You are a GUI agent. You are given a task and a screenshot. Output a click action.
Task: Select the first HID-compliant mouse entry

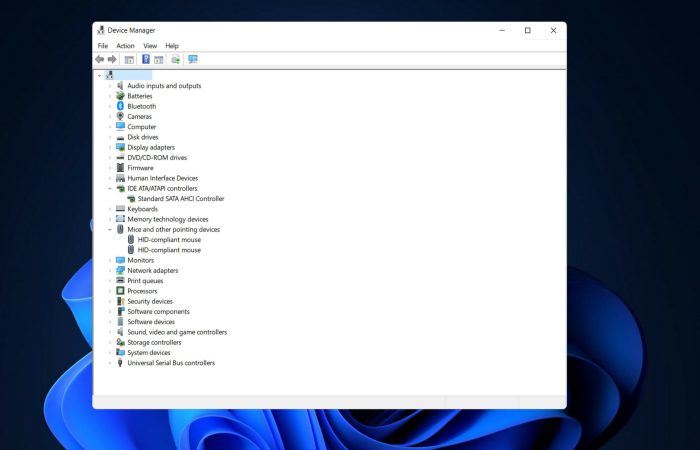[169, 240]
